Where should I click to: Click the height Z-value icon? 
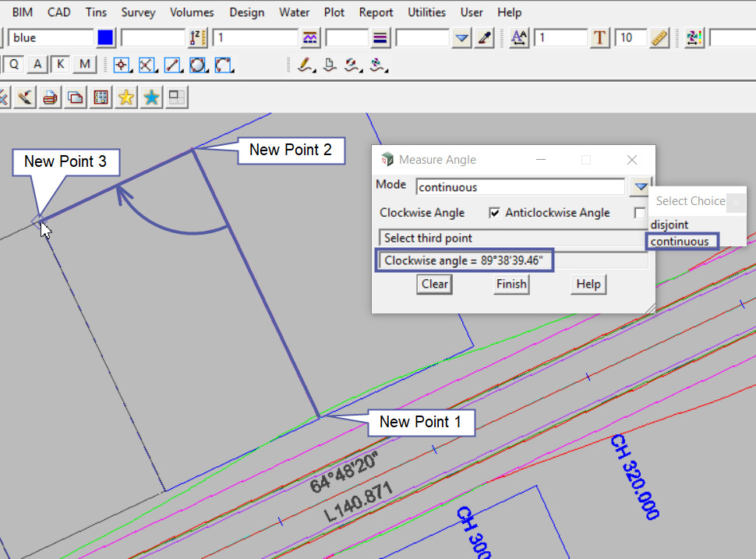[198, 37]
